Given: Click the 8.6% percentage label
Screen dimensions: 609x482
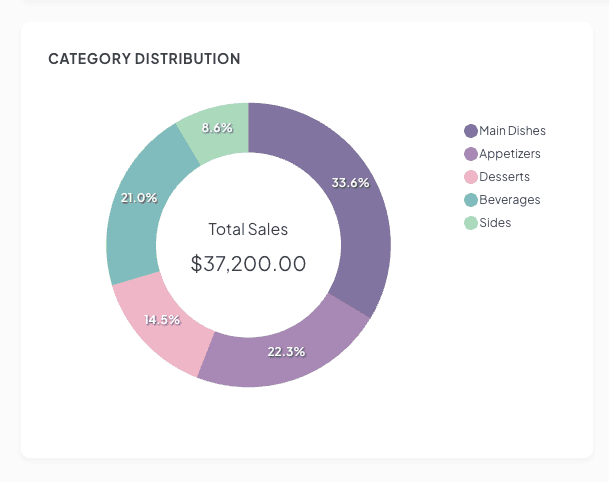Looking at the screenshot, I should [x=217, y=128].
